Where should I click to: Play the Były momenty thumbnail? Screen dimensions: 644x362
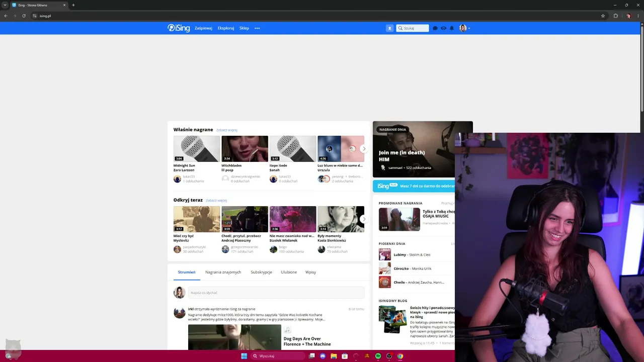tap(341, 219)
